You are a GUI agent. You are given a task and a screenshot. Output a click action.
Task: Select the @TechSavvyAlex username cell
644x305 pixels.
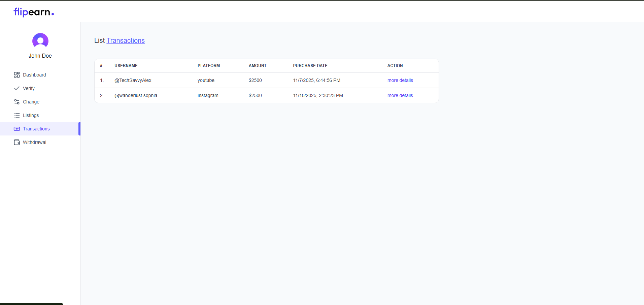click(x=133, y=80)
